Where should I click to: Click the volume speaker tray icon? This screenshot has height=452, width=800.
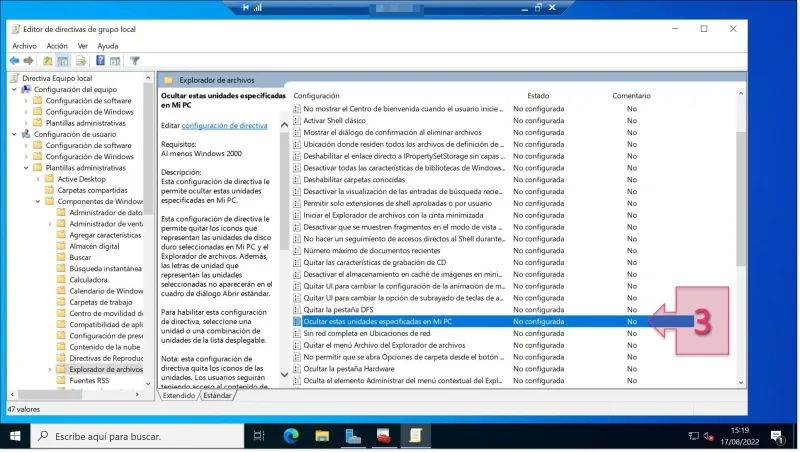(x=708, y=436)
